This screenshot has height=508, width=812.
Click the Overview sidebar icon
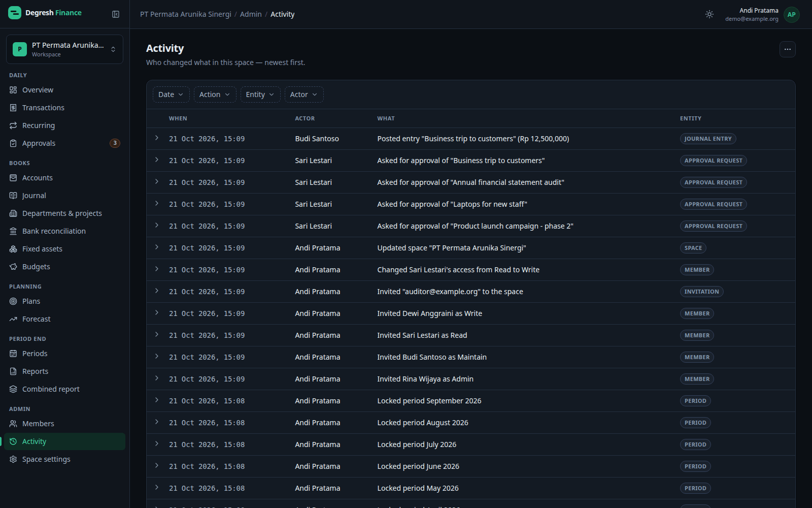[x=13, y=90]
